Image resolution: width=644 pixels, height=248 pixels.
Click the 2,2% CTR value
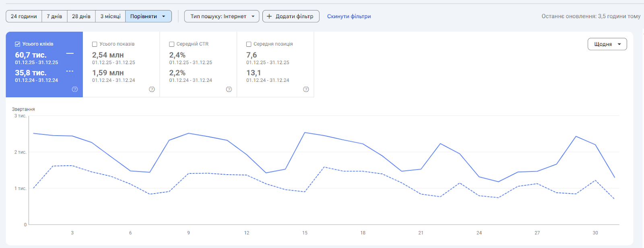pyautogui.click(x=177, y=73)
